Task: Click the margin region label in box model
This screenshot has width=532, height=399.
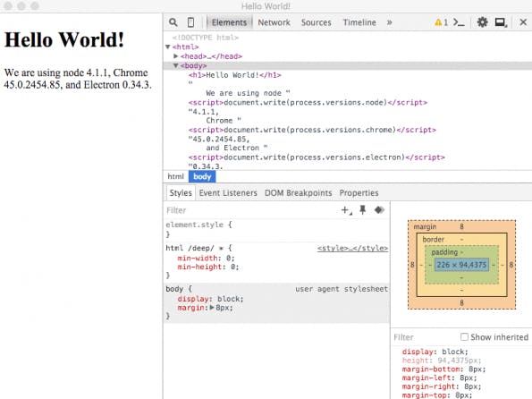Action: [425, 227]
